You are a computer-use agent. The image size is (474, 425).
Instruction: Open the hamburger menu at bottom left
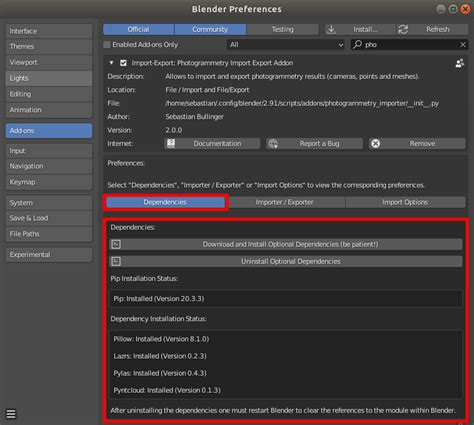(x=11, y=414)
